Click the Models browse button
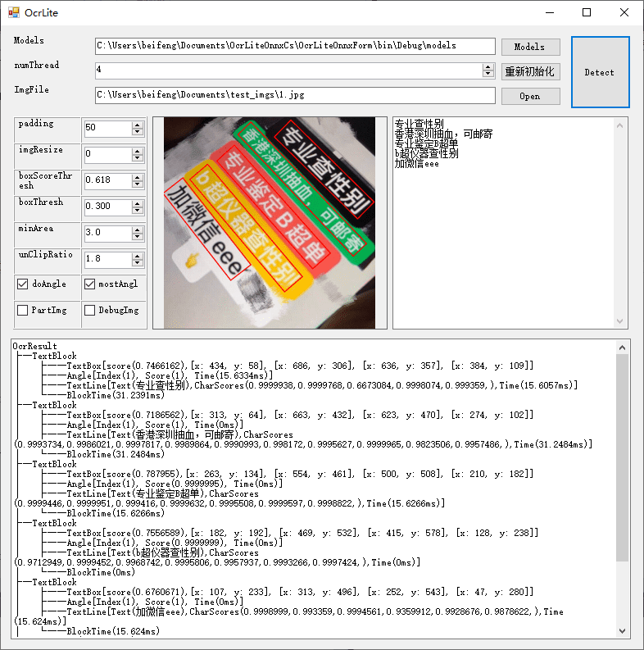The image size is (644, 650). coord(530,47)
